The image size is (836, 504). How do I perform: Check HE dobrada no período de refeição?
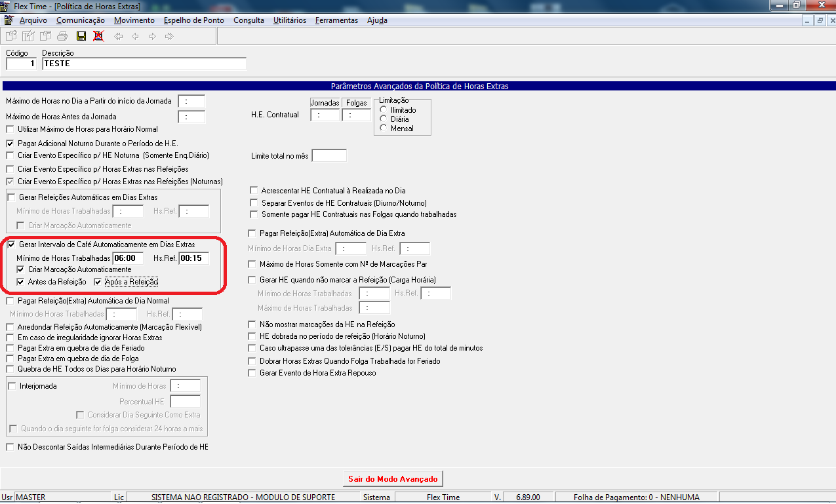pos(252,336)
